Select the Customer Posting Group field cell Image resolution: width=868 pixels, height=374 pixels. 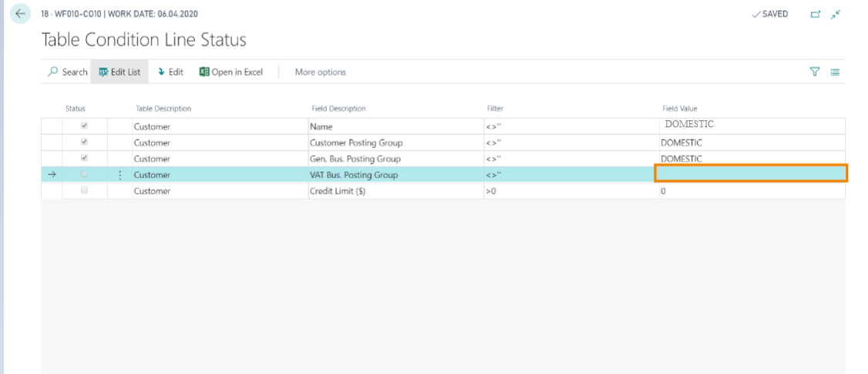click(x=355, y=143)
